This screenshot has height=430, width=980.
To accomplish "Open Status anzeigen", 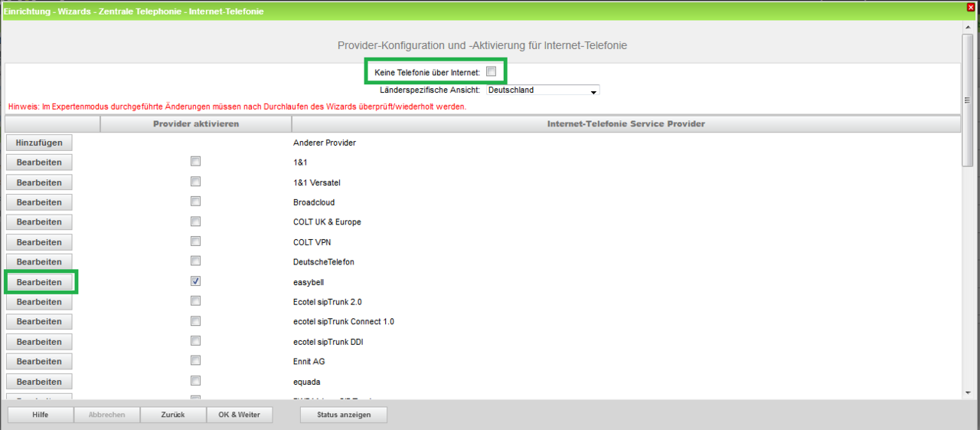I will pyautogui.click(x=344, y=415).
